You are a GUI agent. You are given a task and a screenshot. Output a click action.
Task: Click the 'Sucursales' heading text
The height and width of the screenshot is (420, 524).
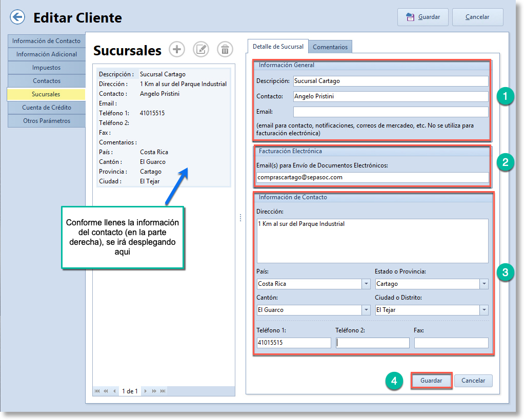[127, 51]
